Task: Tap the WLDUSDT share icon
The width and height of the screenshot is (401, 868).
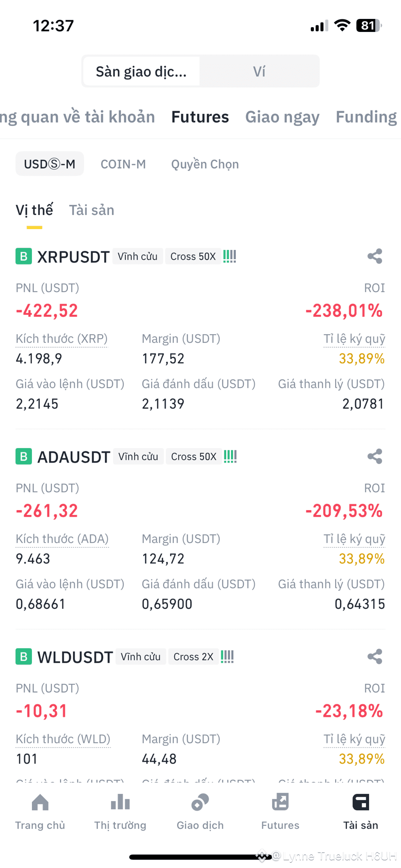Action: tap(375, 656)
